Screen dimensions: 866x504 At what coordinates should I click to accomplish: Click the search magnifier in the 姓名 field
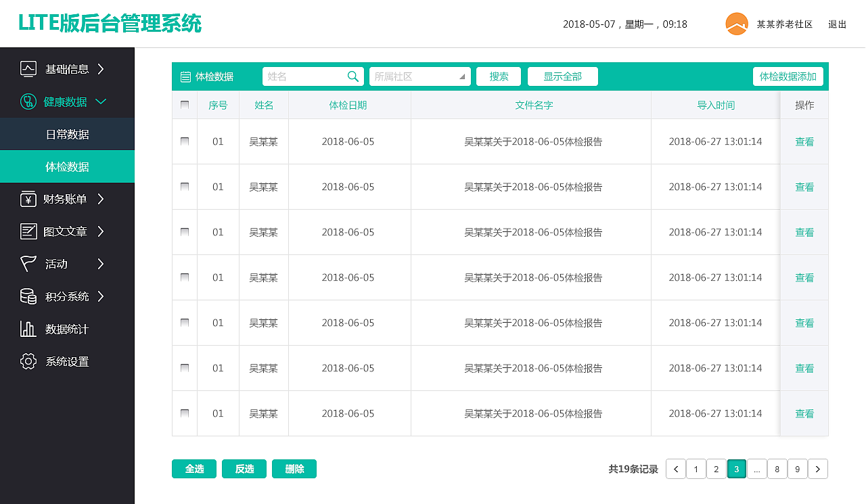pos(352,76)
